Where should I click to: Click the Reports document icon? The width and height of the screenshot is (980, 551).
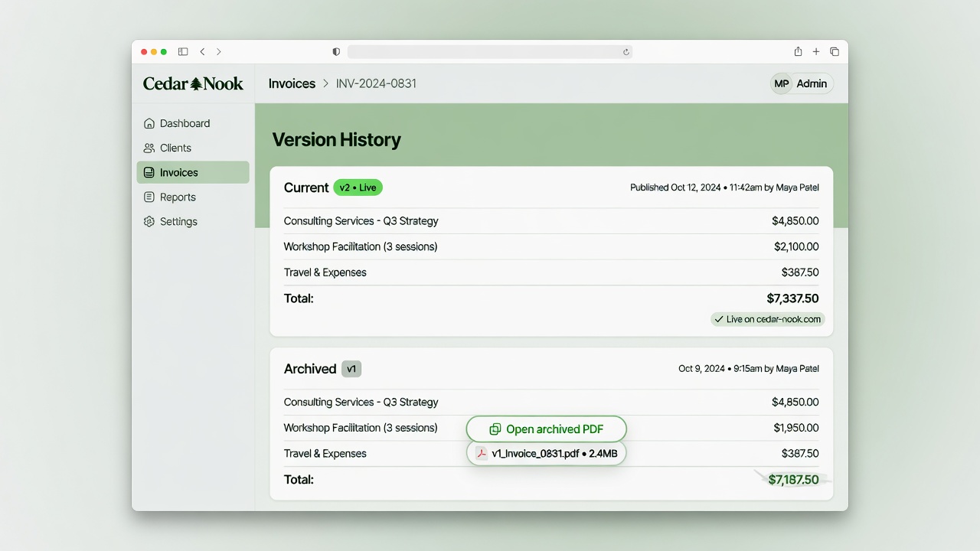pos(149,197)
